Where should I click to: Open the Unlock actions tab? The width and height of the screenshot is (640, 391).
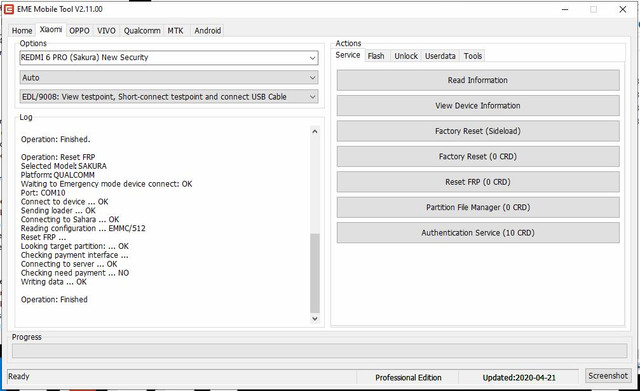pyautogui.click(x=406, y=56)
